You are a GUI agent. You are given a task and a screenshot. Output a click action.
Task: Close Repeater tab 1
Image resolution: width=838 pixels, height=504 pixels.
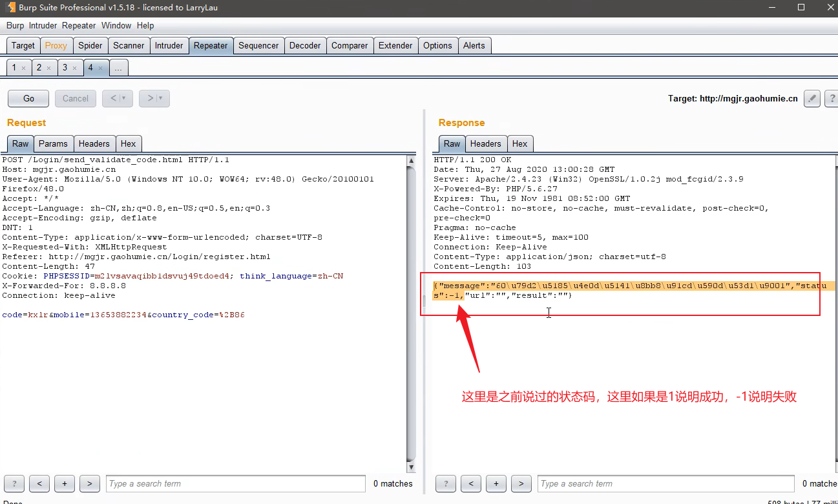pyautogui.click(x=23, y=68)
